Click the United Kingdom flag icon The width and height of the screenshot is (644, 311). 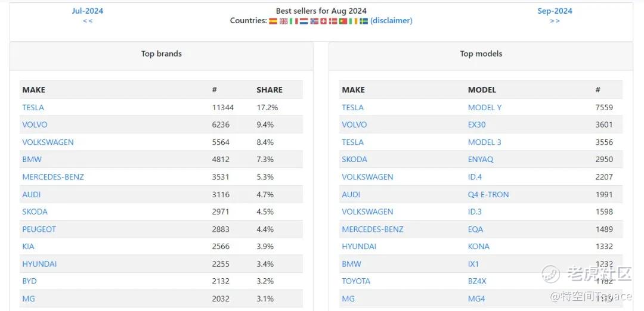pos(283,21)
